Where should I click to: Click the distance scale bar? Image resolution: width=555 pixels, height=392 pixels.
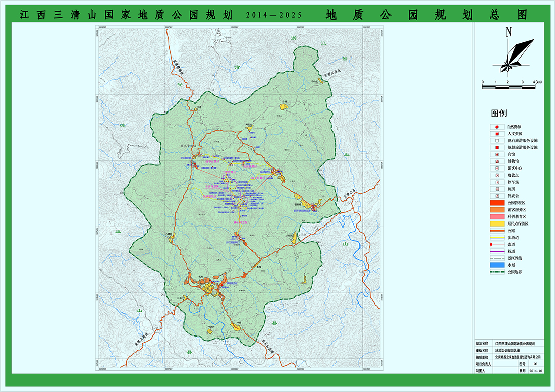[511, 87]
